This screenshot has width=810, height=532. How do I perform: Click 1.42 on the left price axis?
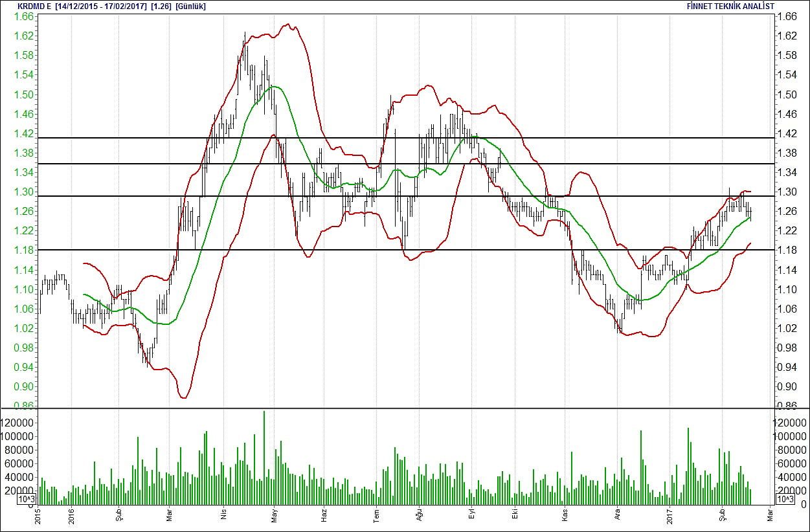(x=23, y=133)
